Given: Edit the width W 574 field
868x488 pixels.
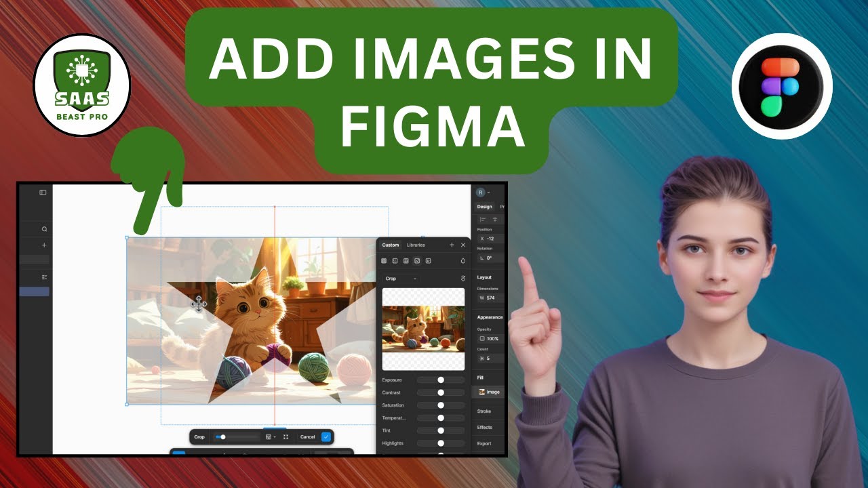Looking at the screenshot, I should (x=491, y=298).
